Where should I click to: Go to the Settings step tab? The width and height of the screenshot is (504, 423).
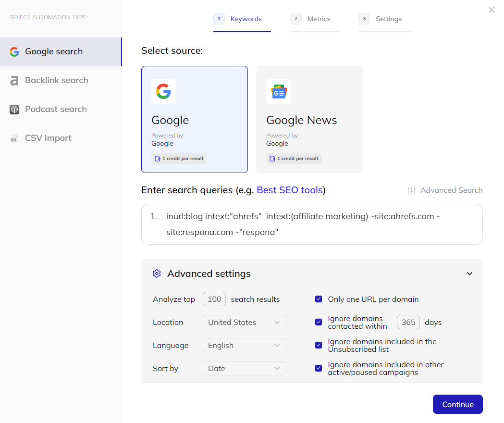(384, 19)
